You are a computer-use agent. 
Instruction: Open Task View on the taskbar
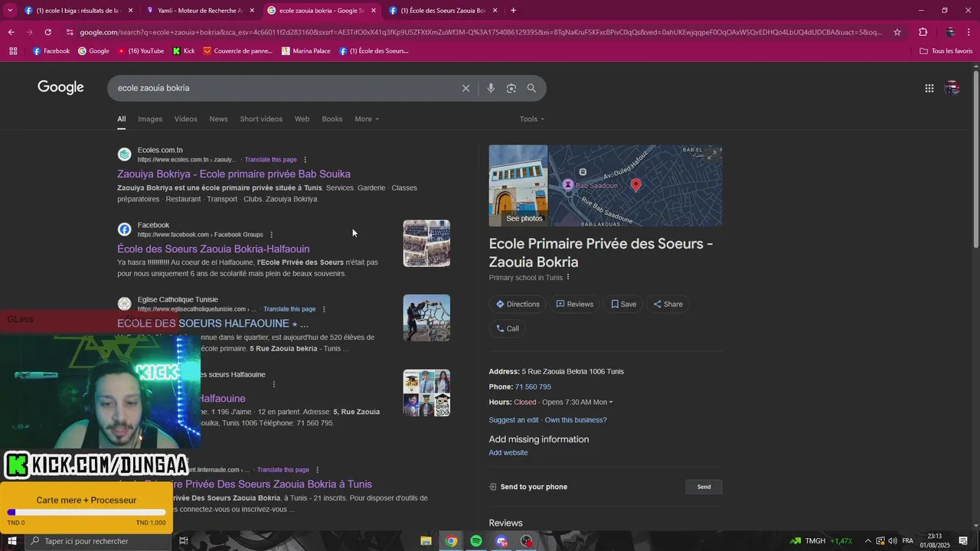[x=183, y=541]
